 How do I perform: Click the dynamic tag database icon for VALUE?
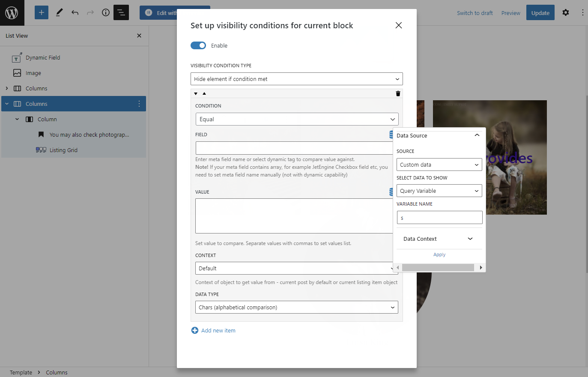pyautogui.click(x=391, y=192)
